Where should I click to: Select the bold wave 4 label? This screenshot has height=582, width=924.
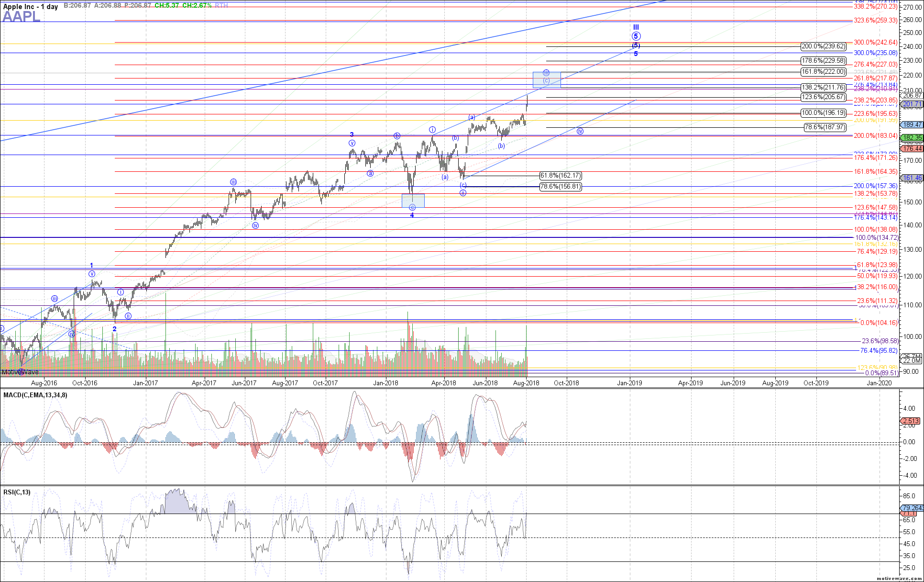click(x=412, y=215)
